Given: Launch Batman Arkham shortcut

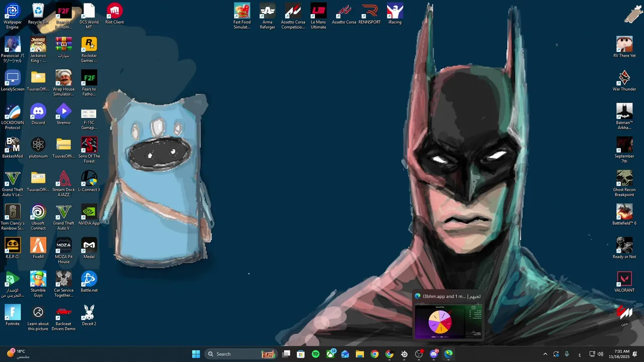Looking at the screenshot, I should [624, 117].
